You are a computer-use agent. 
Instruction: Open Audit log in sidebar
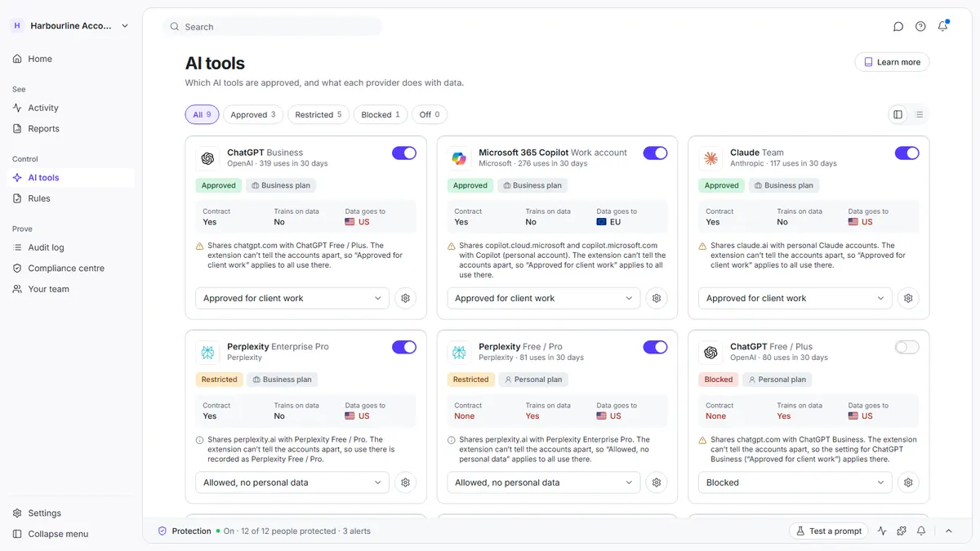(70, 247)
